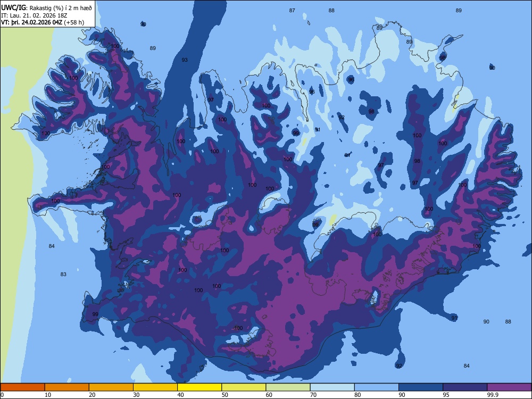This screenshot has height=399, width=532.
Task: Click the dark orange 0–10 legend swatch
Action: 22,387
